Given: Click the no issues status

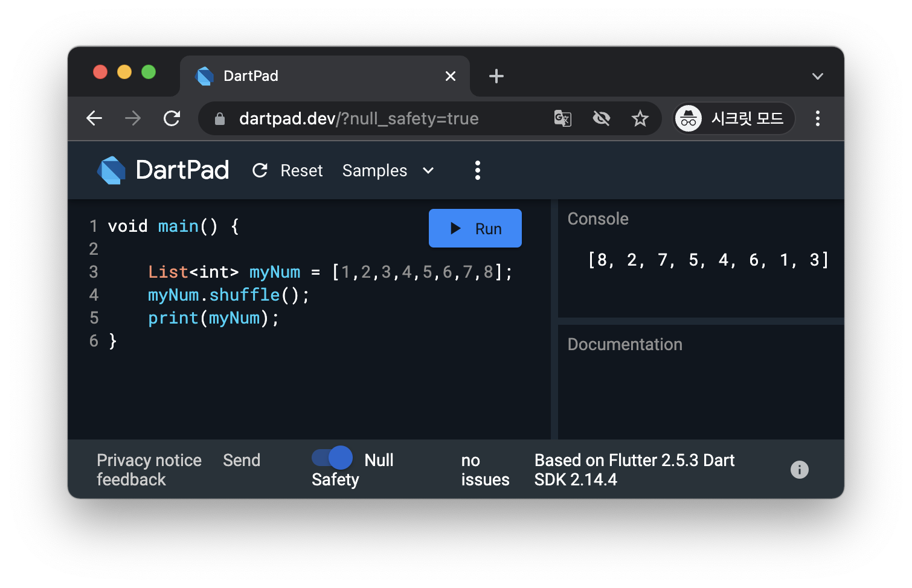Looking at the screenshot, I should point(485,470).
